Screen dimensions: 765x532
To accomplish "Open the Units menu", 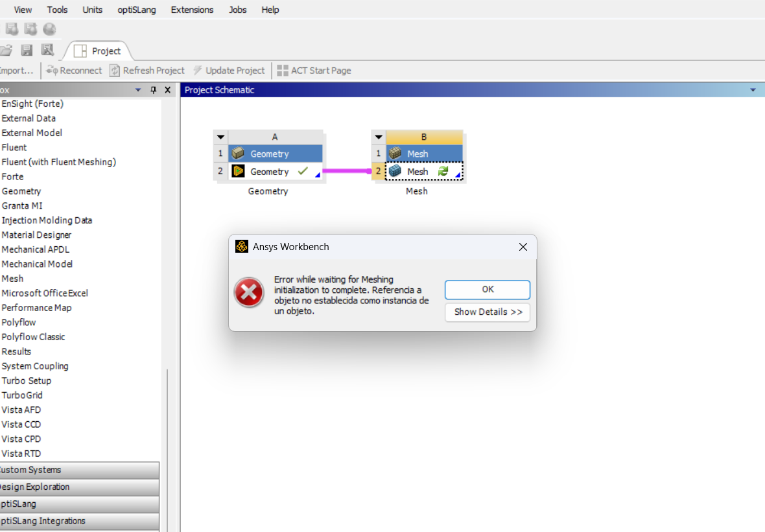I will 92,10.
